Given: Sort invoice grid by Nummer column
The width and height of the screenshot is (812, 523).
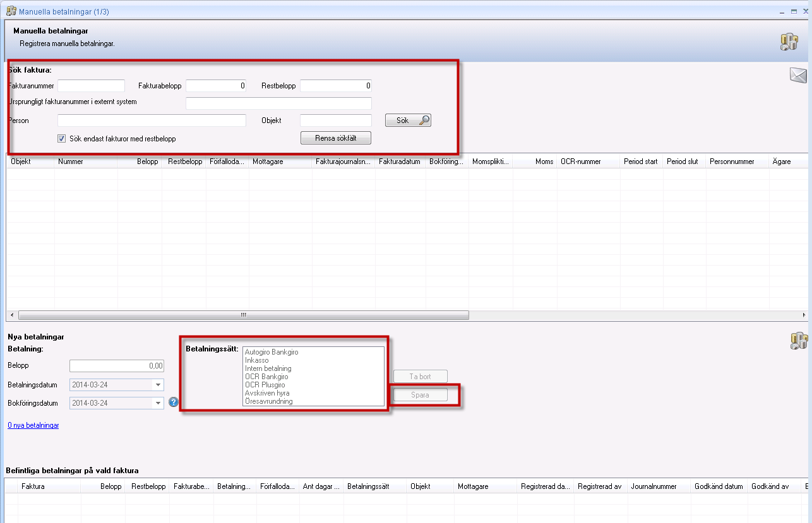Looking at the screenshot, I should [86, 162].
